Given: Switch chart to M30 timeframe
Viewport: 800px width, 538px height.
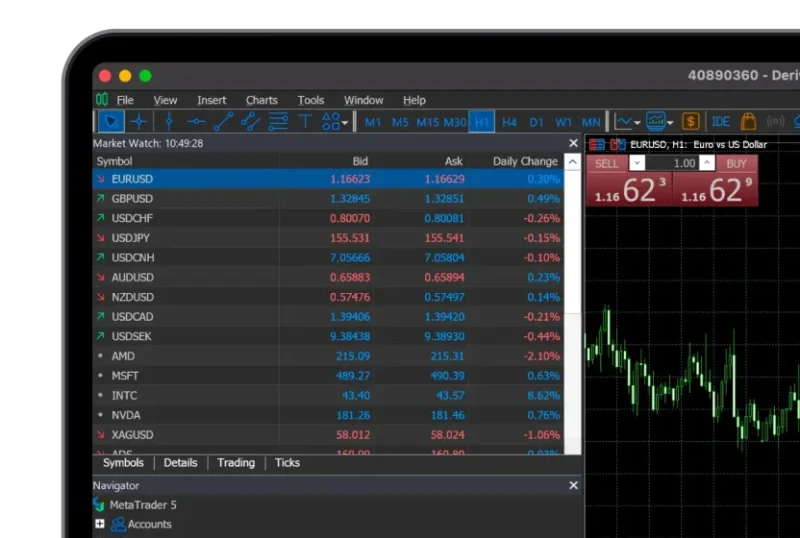Looking at the screenshot, I should tap(455, 123).
